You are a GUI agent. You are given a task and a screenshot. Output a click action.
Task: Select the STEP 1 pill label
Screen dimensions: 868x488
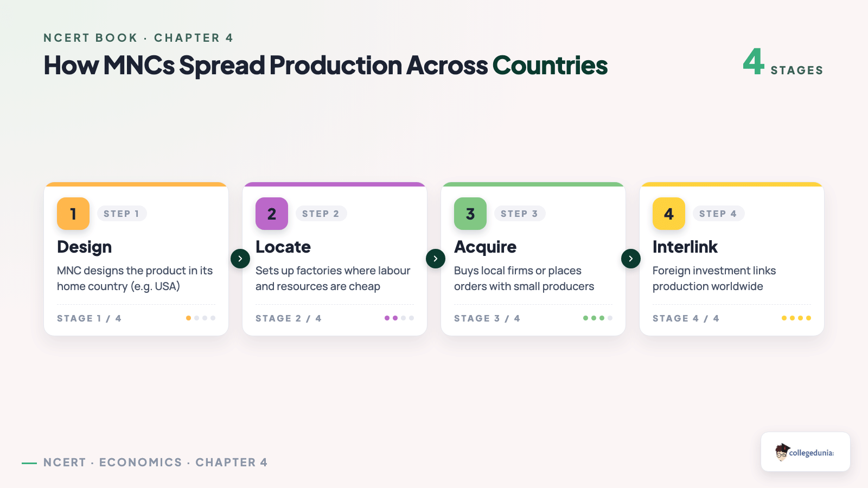122,214
